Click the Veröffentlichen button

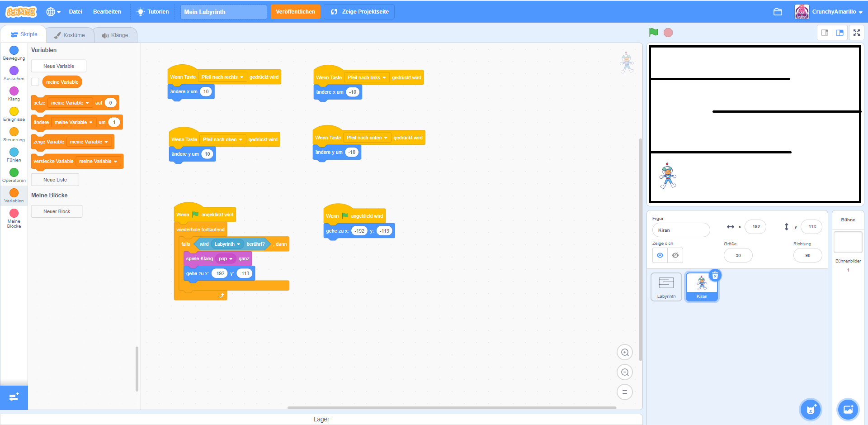[295, 12]
